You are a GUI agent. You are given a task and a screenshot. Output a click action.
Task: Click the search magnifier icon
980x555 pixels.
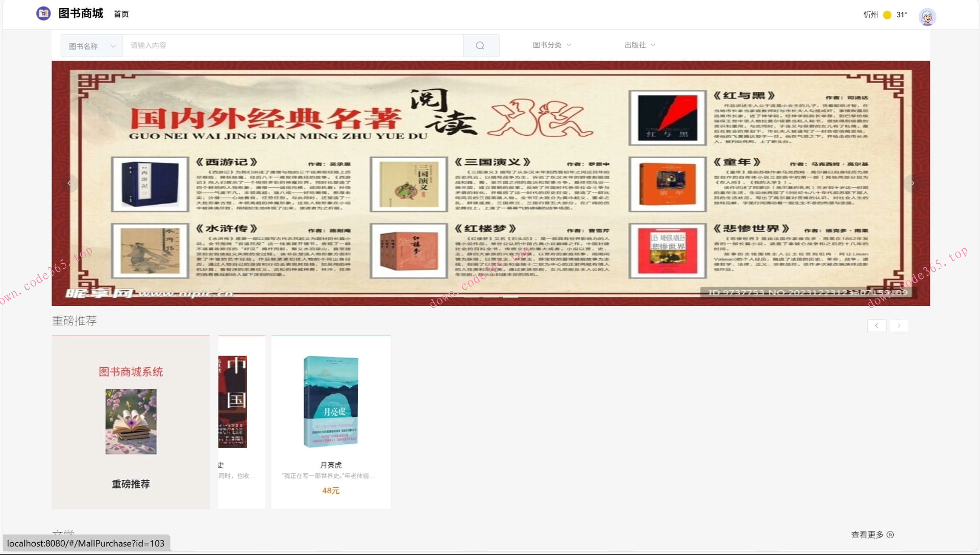[480, 45]
